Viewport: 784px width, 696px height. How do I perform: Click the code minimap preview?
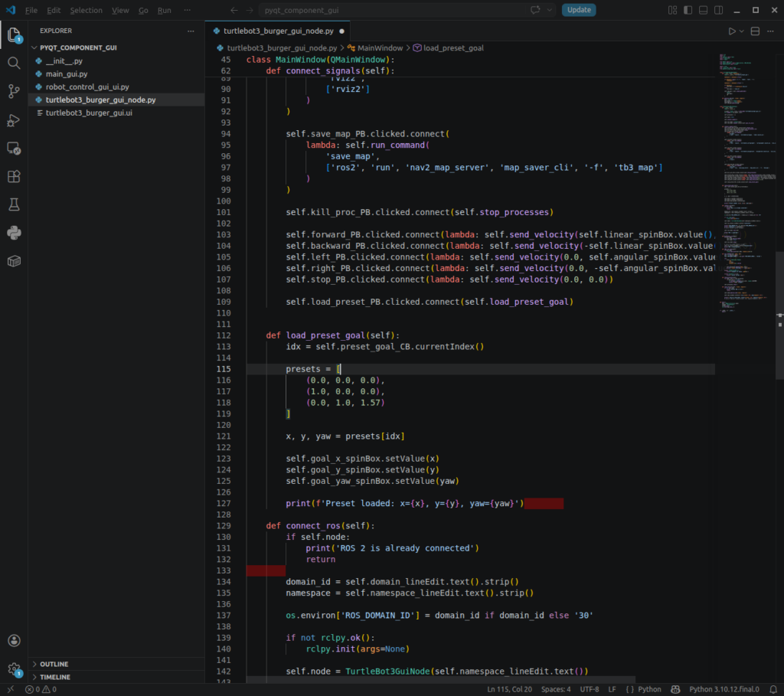747,182
